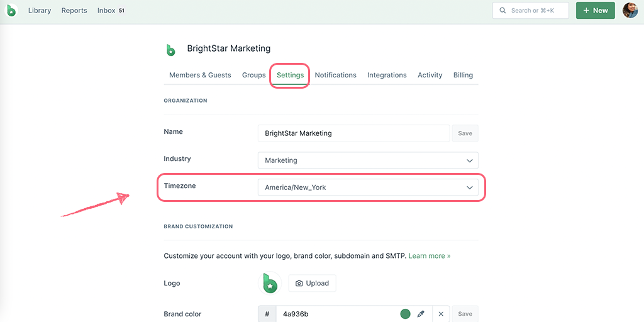Pick color with the eyedropper icon
The height and width of the screenshot is (322, 644).
tap(420, 314)
